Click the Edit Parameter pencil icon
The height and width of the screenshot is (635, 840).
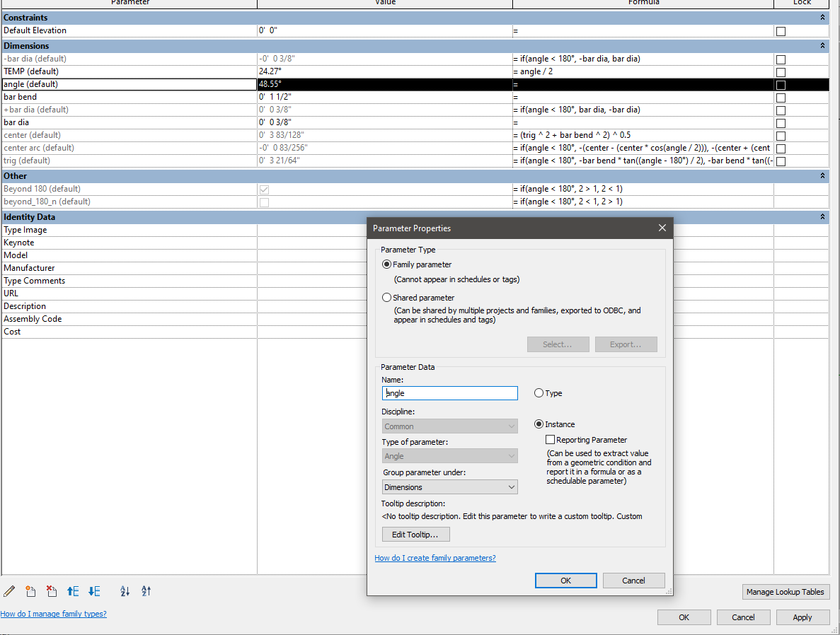9,591
